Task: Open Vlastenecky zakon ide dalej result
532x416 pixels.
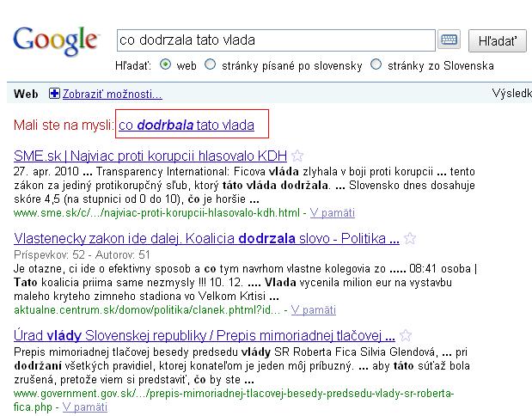Action: tap(206, 239)
